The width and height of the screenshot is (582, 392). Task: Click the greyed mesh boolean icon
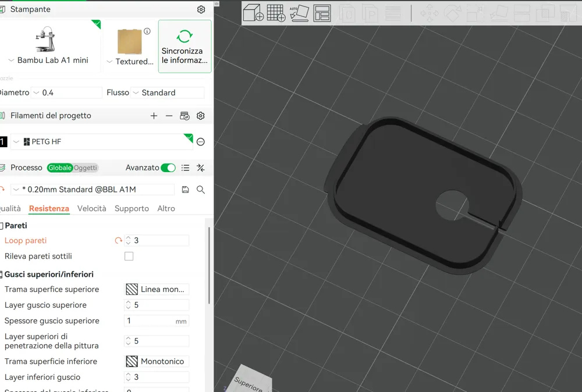click(x=545, y=13)
